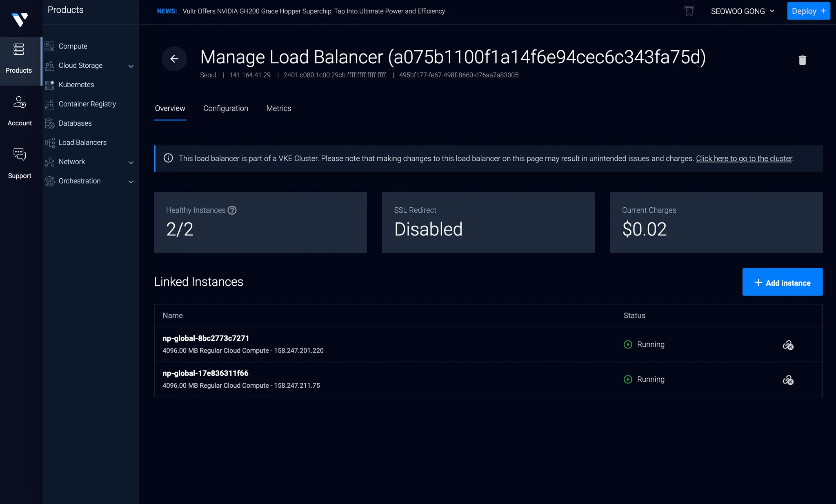Switch to the Metrics tab
The height and width of the screenshot is (504, 836).
coord(278,109)
